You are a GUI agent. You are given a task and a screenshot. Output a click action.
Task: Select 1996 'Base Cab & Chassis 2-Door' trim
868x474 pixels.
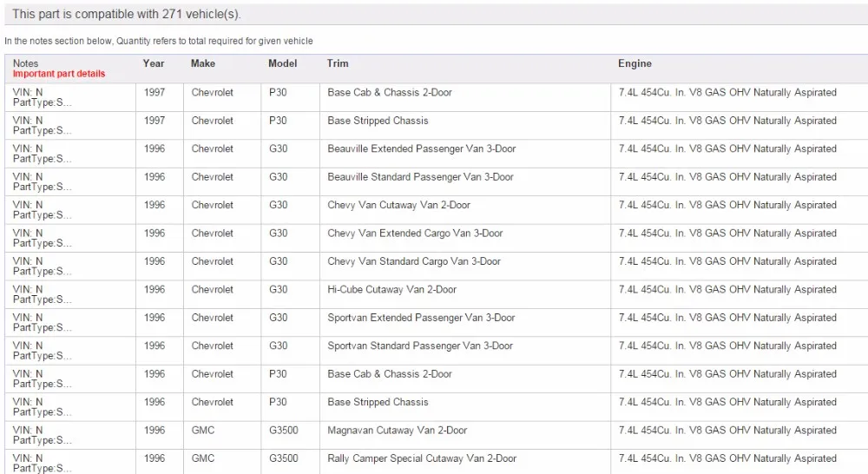(x=390, y=374)
